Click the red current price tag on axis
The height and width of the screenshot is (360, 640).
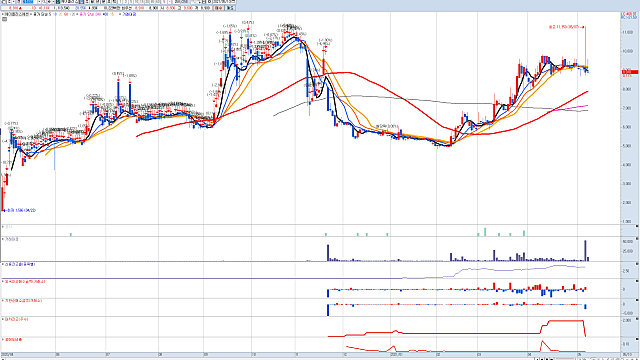click(630, 72)
